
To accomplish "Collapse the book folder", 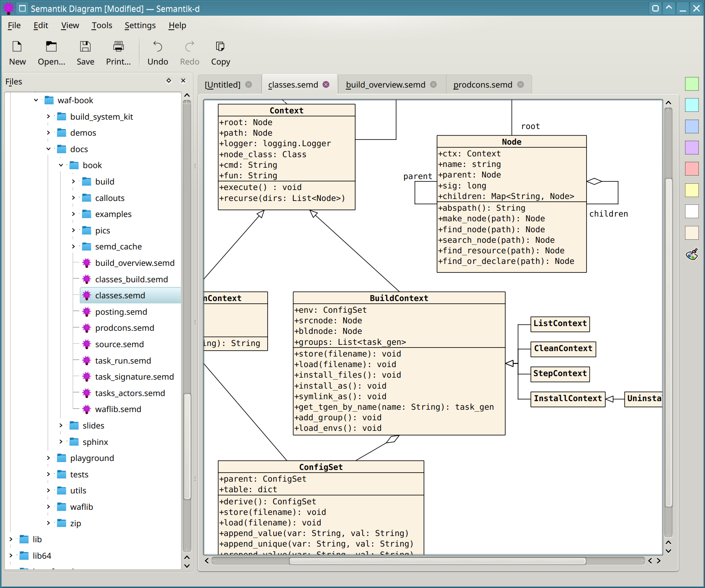I will (x=61, y=165).
